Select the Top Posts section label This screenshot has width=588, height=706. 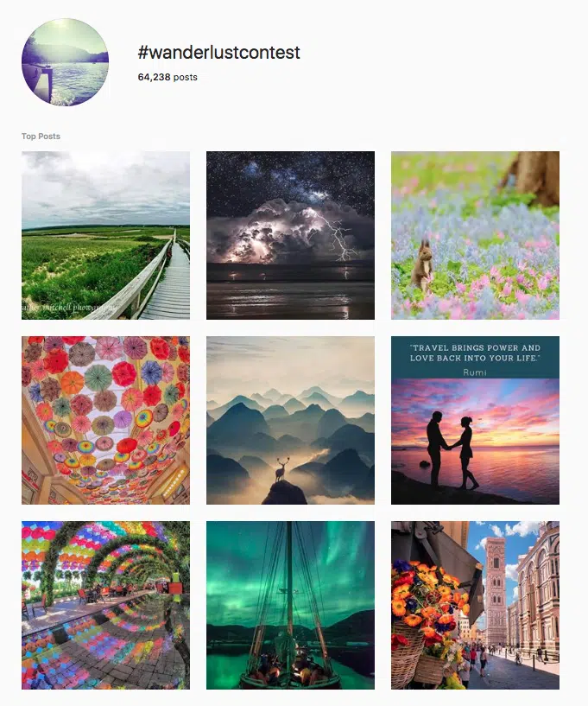41,136
